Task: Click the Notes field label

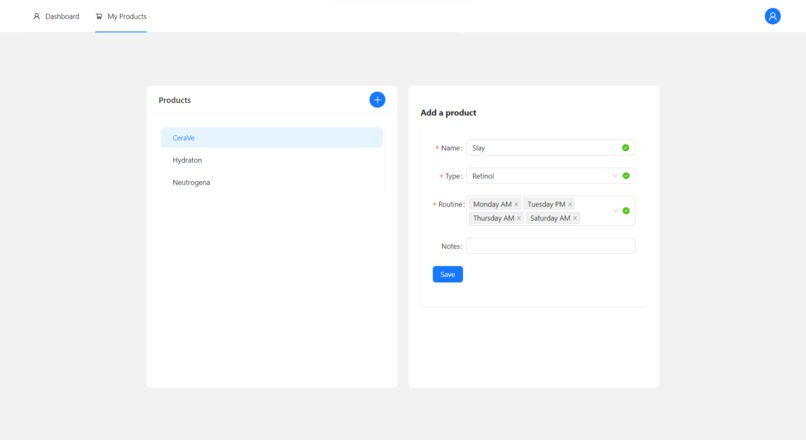Action: tap(451, 246)
